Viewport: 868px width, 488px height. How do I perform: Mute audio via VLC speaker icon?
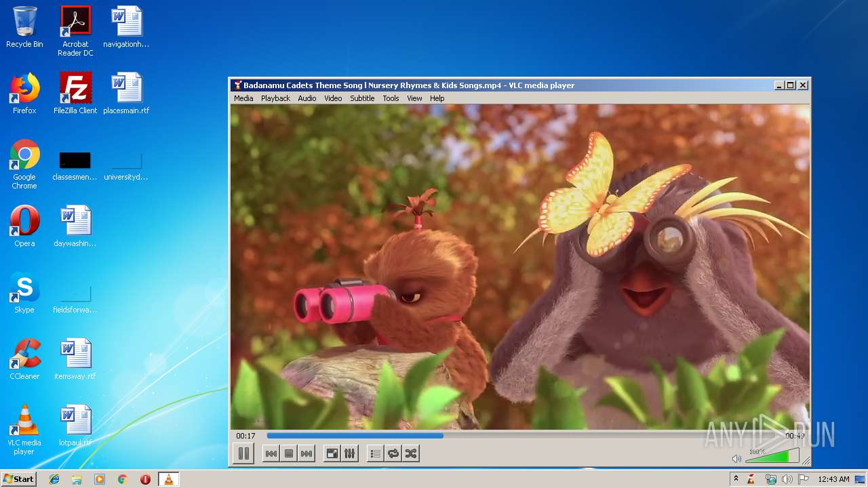(x=736, y=459)
